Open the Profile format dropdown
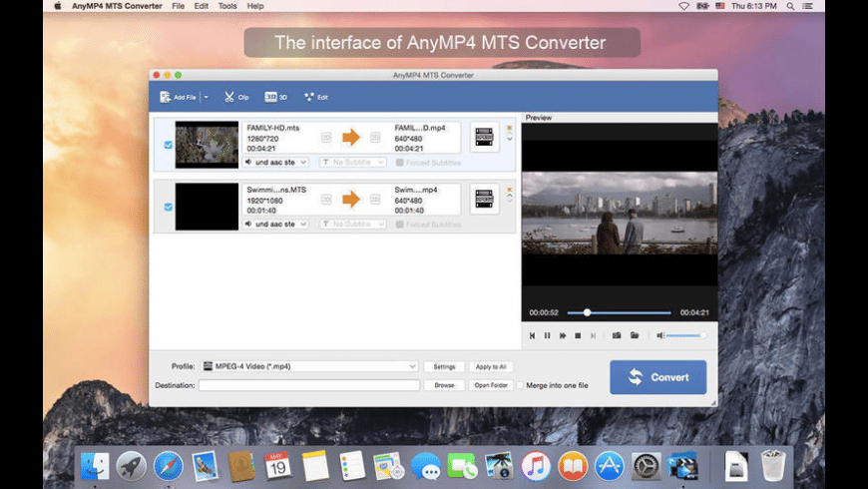This screenshot has height=489, width=868. point(309,366)
